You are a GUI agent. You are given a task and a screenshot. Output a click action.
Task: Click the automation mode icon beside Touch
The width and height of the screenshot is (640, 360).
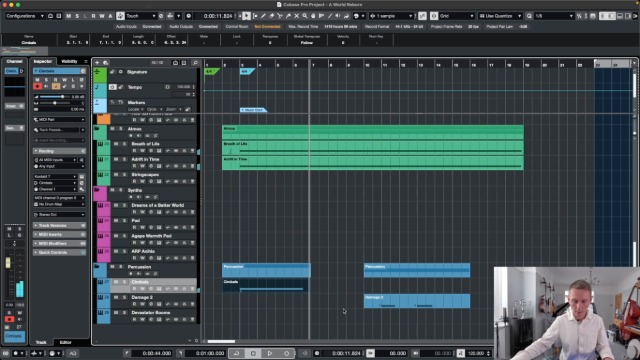coord(120,16)
